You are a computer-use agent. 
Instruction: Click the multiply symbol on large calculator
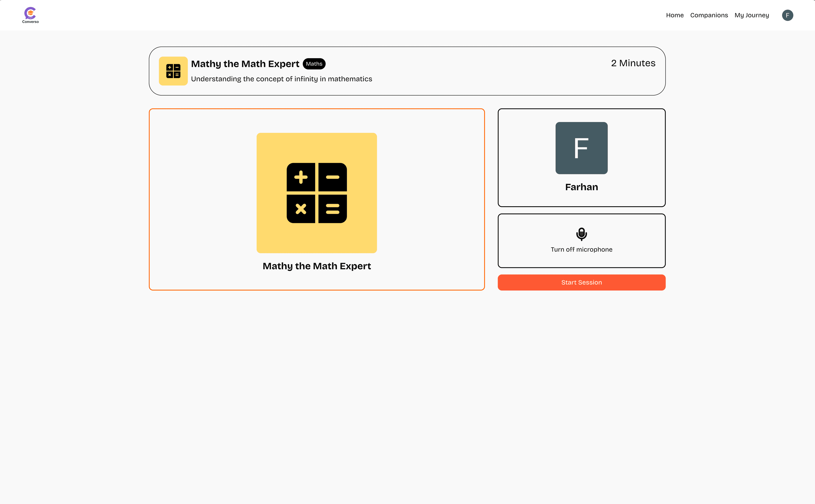[301, 209]
